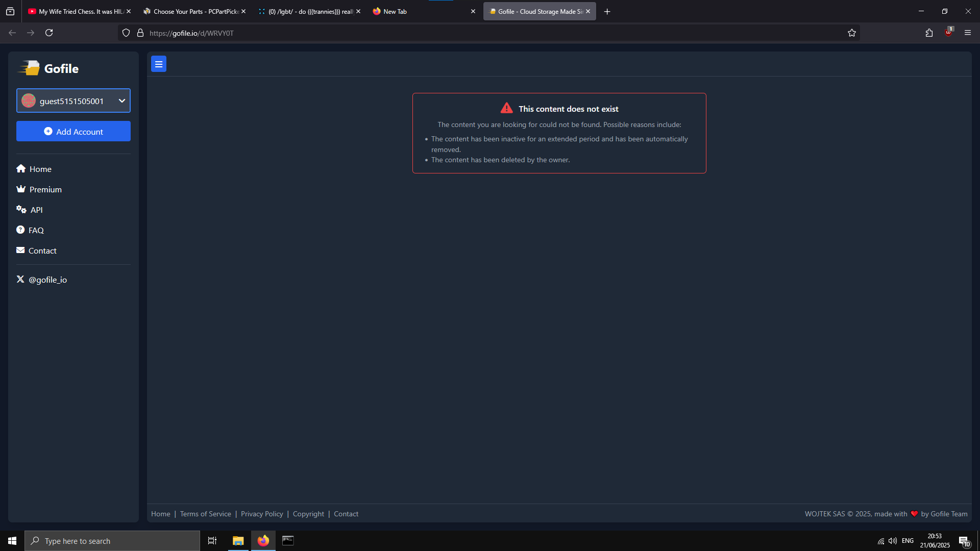Open Firefox View recent browsing icon

[x=10, y=11]
